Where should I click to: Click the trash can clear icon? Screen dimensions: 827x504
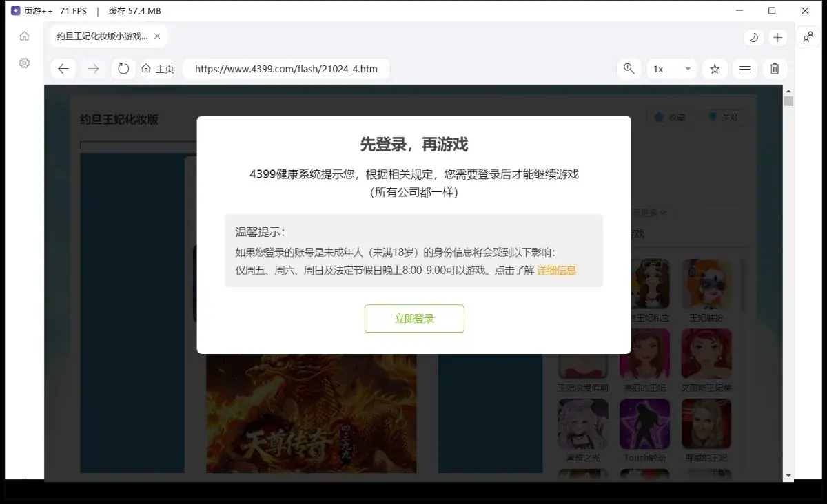pyautogui.click(x=775, y=69)
